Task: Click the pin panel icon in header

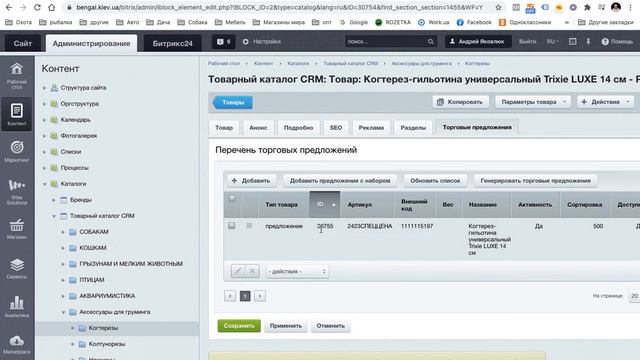Action: pos(588,42)
